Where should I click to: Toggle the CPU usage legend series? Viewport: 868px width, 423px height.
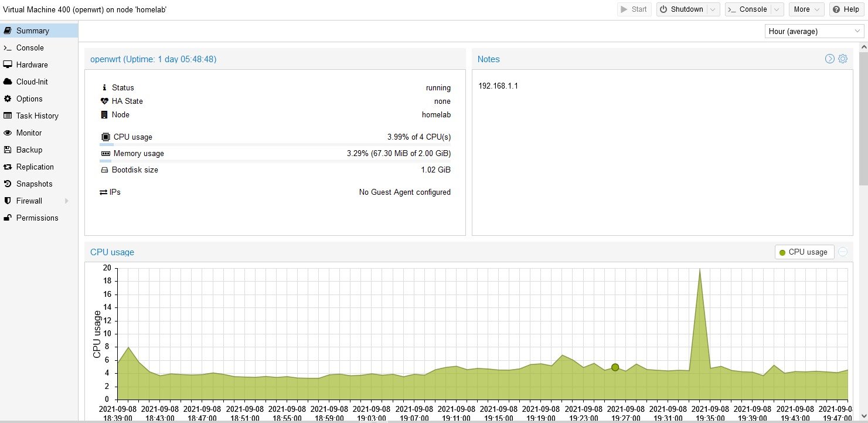click(804, 252)
